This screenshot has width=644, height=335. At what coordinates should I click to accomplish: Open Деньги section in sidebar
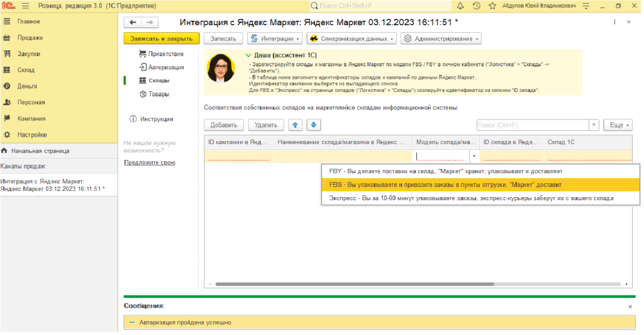[27, 86]
